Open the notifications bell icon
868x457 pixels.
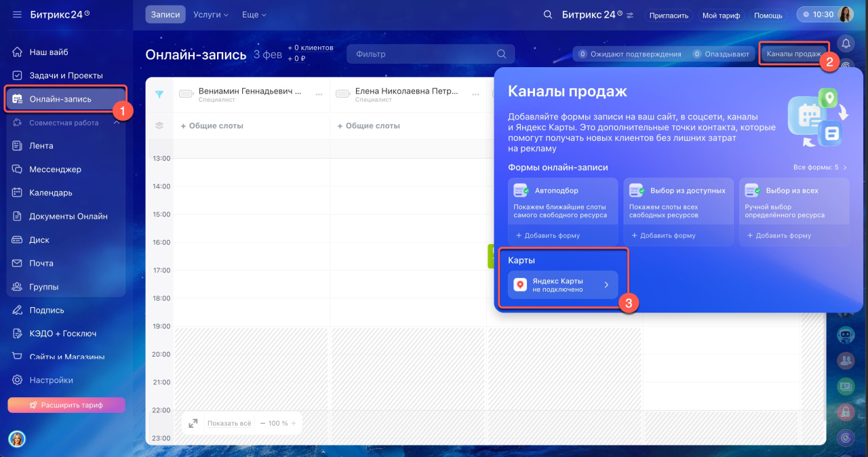click(846, 43)
